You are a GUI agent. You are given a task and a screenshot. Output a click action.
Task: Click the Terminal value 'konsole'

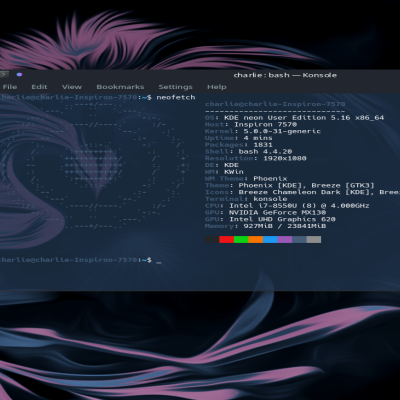coord(270,199)
